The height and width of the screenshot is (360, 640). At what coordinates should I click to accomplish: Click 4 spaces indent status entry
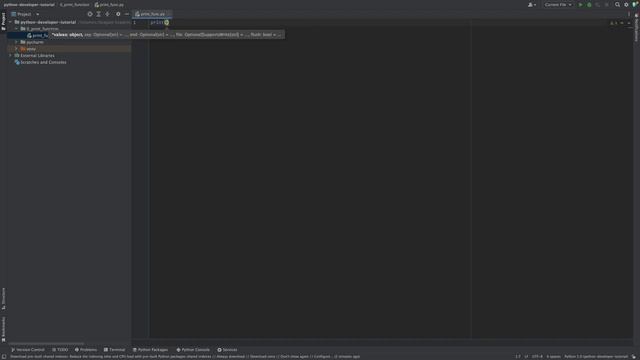coord(553,357)
